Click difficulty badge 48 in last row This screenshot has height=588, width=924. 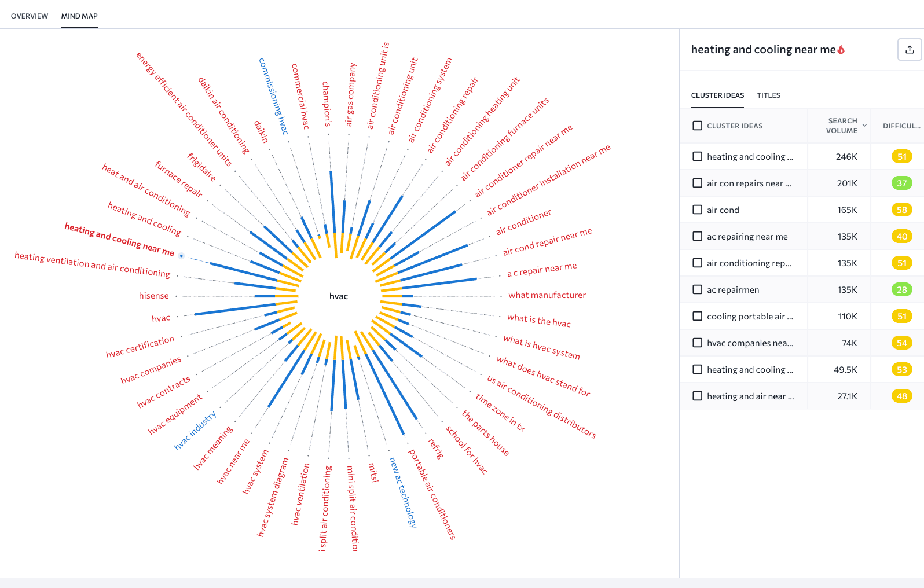(x=901, y=396)
